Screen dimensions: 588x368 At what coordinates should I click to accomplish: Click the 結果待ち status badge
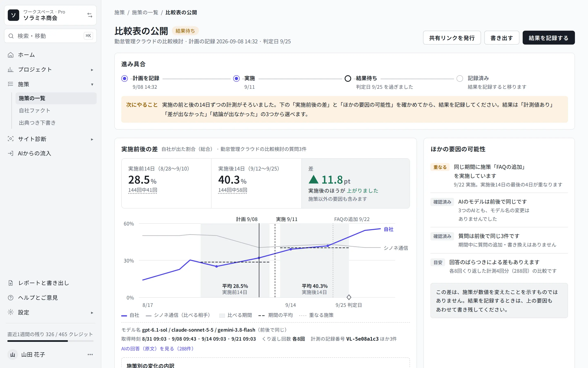pyautogui.click(x=185, y=31)
